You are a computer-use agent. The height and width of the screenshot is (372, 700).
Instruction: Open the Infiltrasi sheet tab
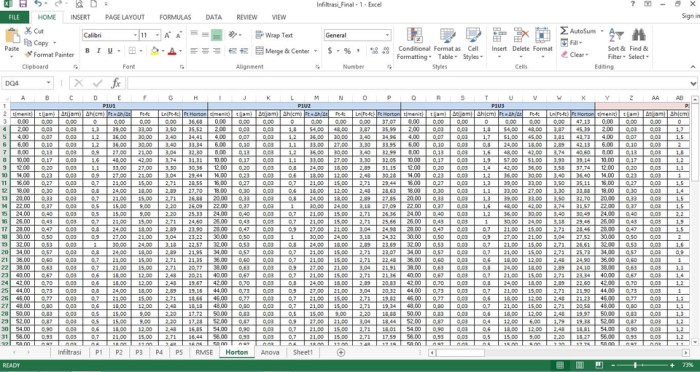pyautogui.click(x=70, y=352)
